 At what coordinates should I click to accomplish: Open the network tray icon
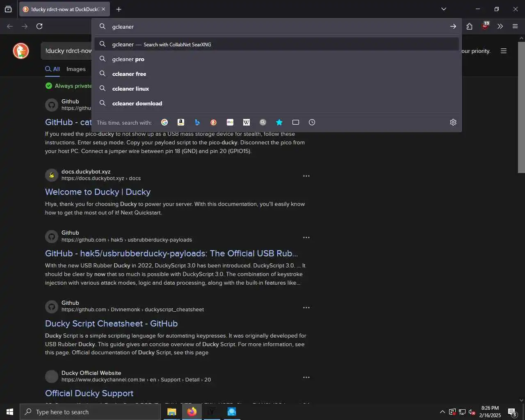[x=462, y=412]
